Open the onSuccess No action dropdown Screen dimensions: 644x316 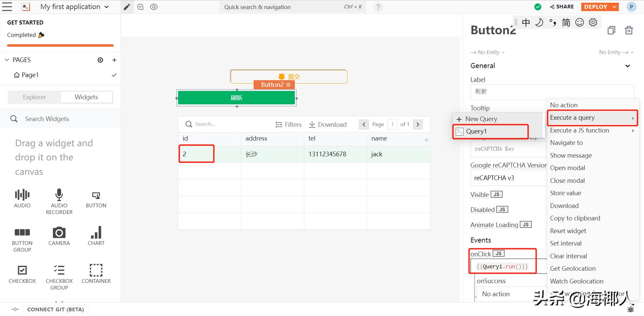512,294
